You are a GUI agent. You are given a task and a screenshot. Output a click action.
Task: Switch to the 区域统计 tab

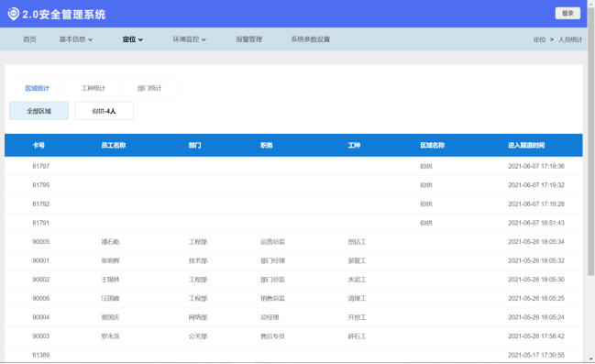[x=38, y=88]
